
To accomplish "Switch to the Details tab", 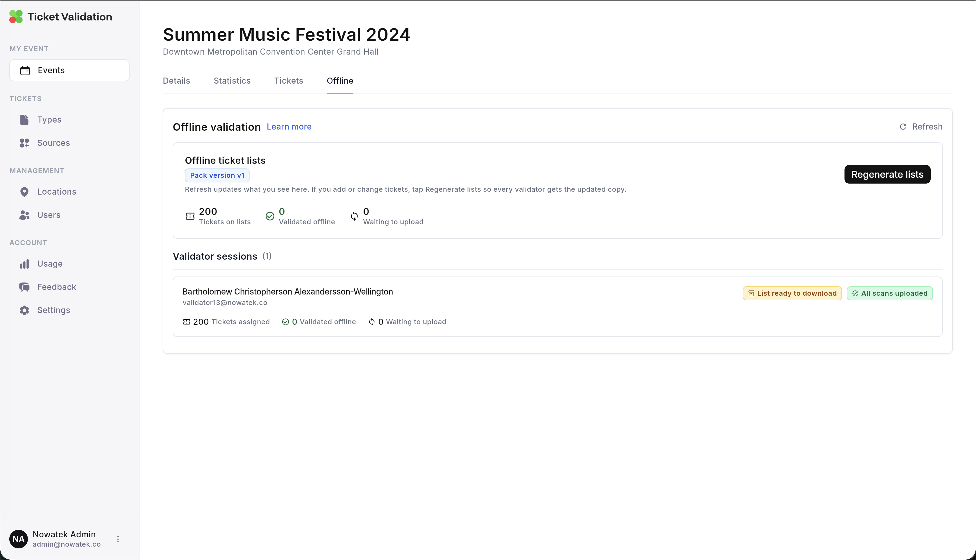I will [x=176, y=81].
